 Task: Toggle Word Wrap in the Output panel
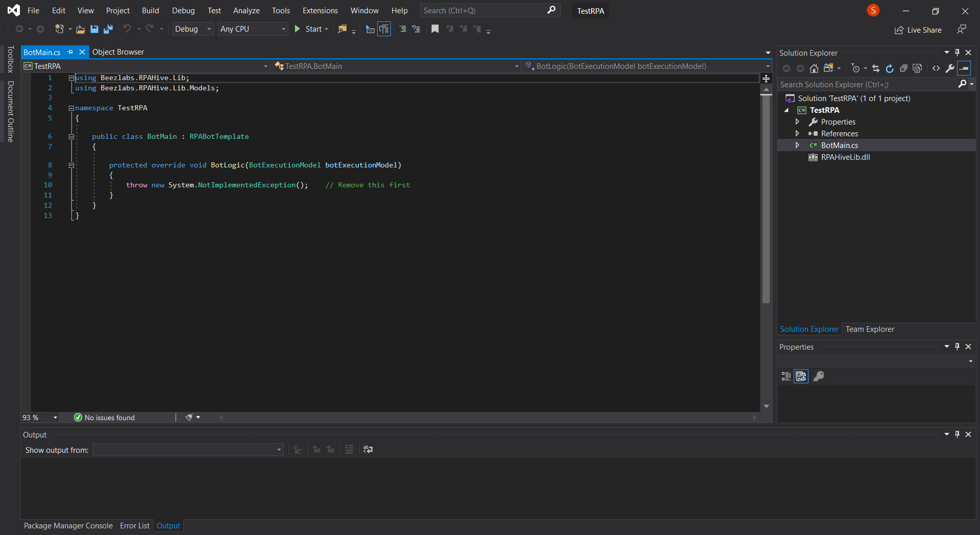coord(368,449)
